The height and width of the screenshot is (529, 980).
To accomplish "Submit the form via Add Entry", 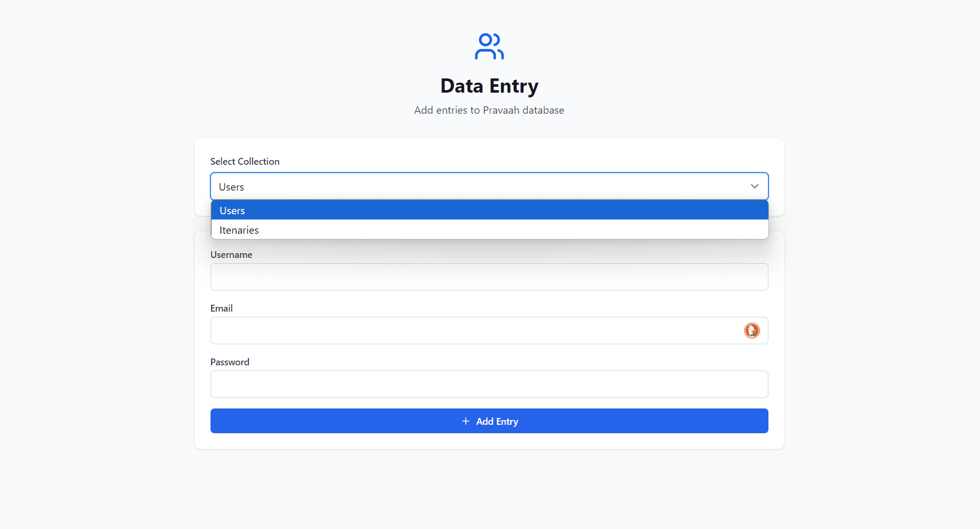I will (489, 421).
